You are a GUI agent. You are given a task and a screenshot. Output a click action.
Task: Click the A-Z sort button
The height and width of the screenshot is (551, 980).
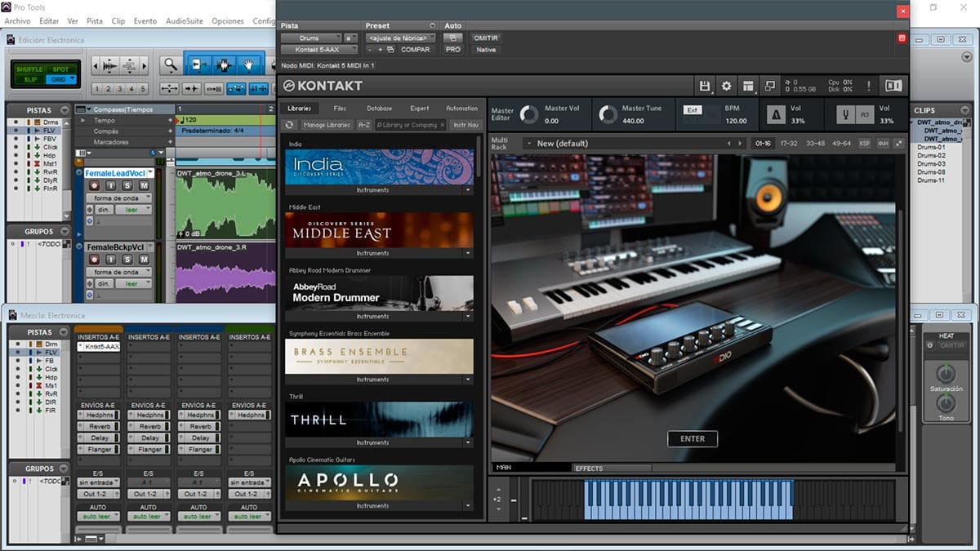pyautogui.click(x=363, y=125)
